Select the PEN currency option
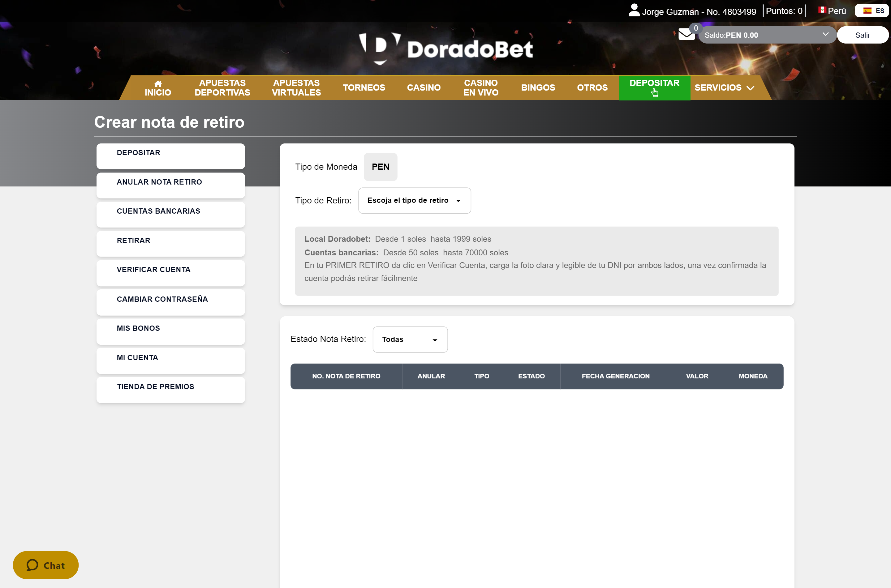Screen dimensions: 891x588 (x=381, y=167)
